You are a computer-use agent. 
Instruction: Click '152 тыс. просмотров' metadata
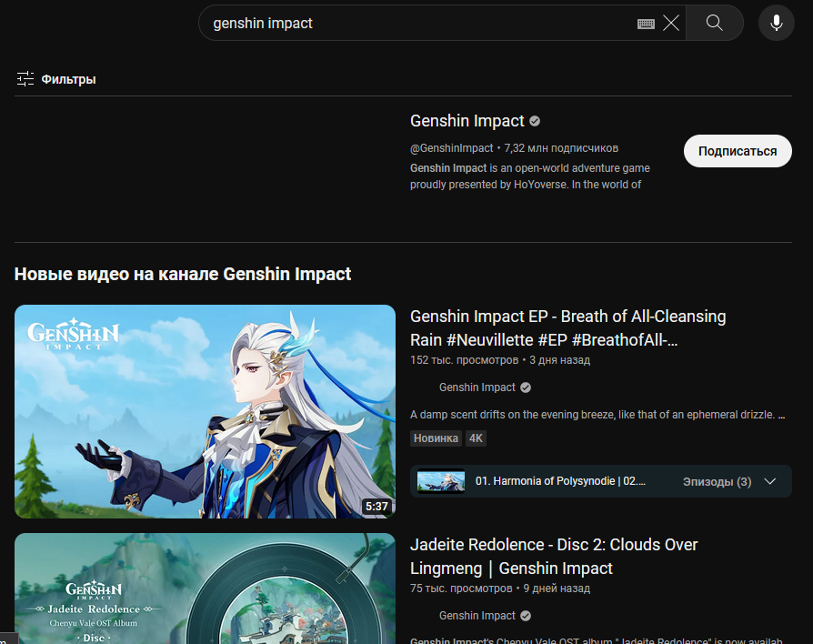point(464,360)
